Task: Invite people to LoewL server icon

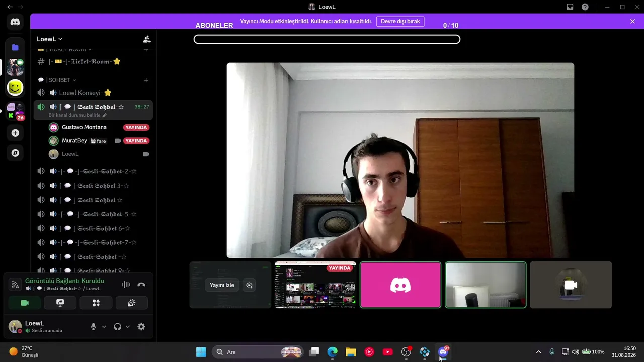Action: click(147, 39)
